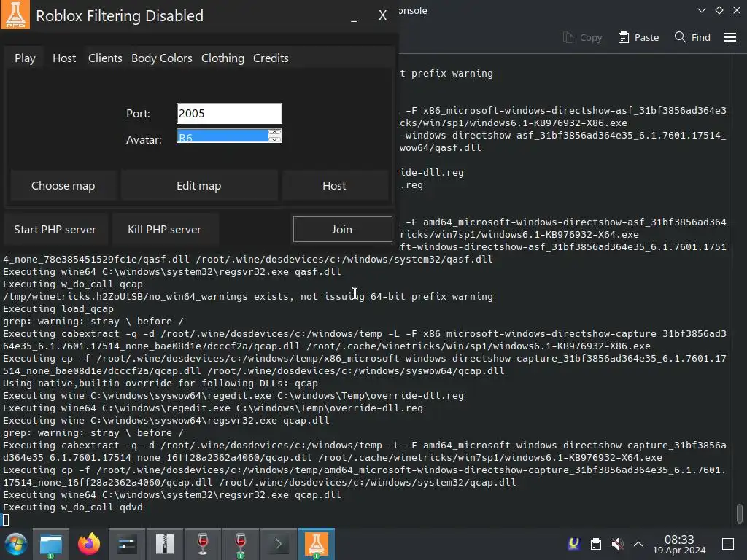Click the blue-and-yellow U tray icon
747x560 pixels.
click(x=574, y=544)
